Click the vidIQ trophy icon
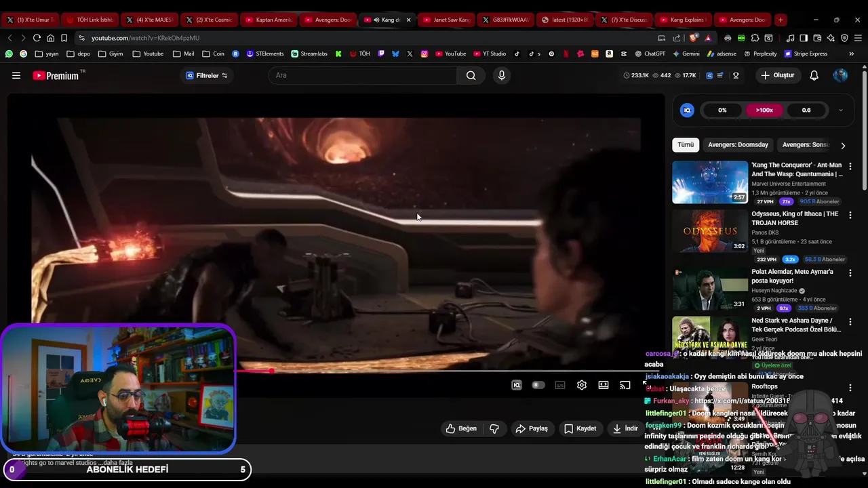868x488 pixels. click(x=736, y=75)
